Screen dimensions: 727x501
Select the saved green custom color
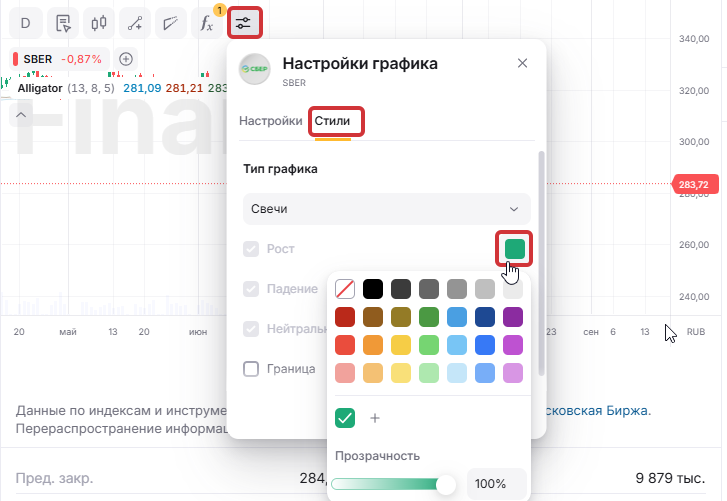click(345, 418)
